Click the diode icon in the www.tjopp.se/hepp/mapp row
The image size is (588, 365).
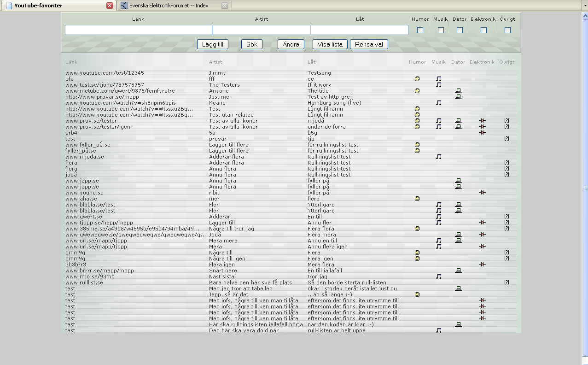tap(482, 223)
